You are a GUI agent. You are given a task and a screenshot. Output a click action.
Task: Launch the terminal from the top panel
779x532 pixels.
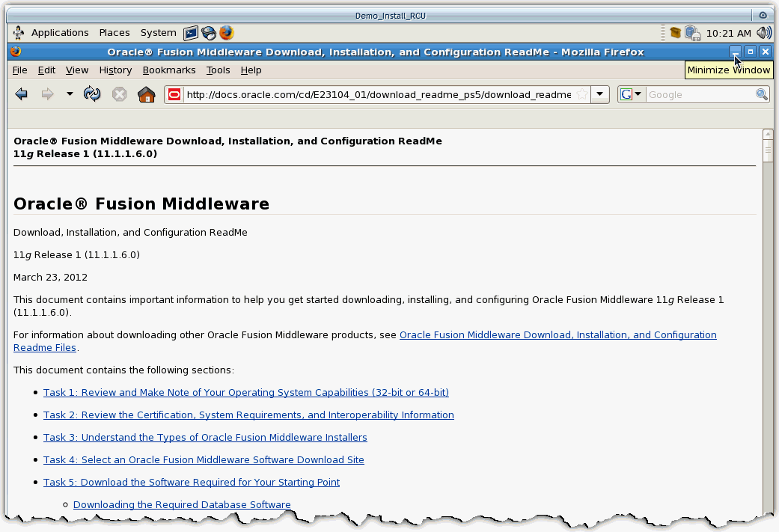(x=190, y=33)
